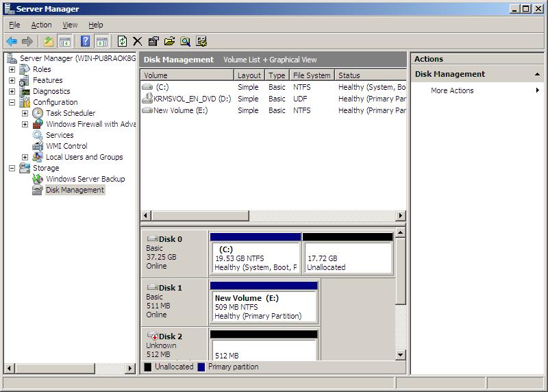Image resolution: width=548 pixels, height=392 pixels.
Task: Expand the Features node
Action: click(x=12, y=80)
